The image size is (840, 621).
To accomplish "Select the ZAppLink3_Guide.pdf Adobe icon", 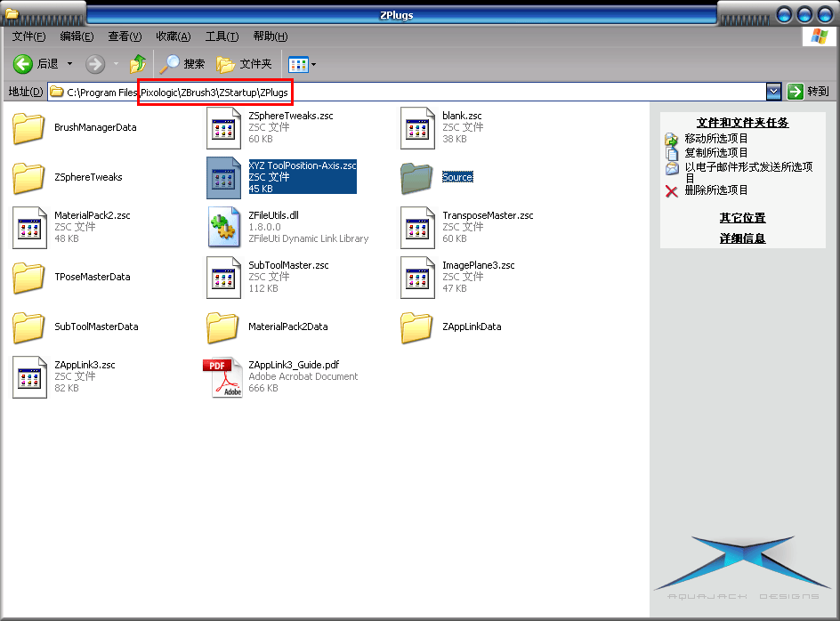I will (223, 377).
